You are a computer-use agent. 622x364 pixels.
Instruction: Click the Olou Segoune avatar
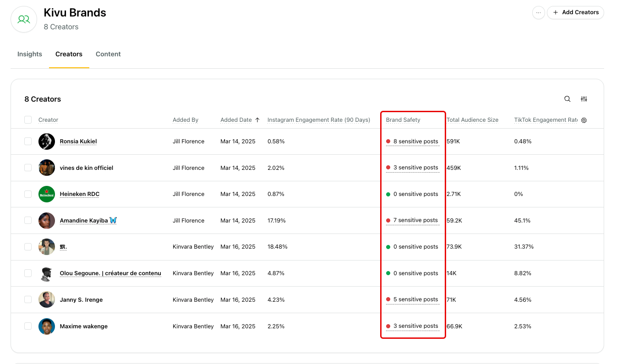(47, 273)
